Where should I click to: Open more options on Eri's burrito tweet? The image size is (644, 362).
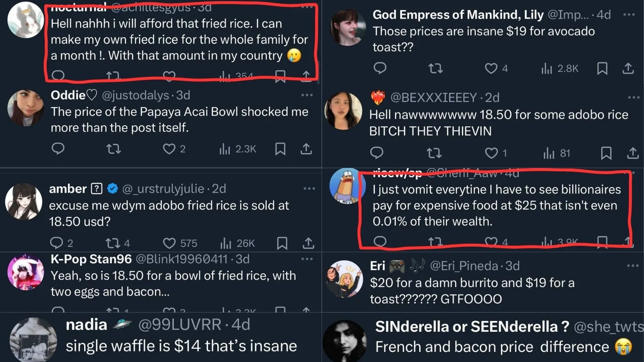tap(633, 266)
